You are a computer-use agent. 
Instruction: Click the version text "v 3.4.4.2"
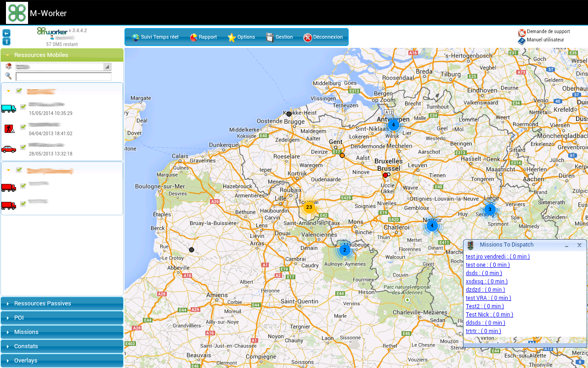click(x=78, y=30)
